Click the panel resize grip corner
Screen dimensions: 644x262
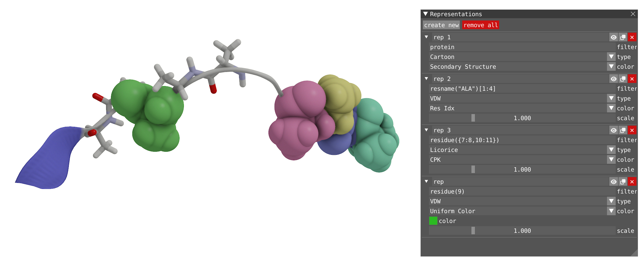pyautogui.click(x=635, y=253)
